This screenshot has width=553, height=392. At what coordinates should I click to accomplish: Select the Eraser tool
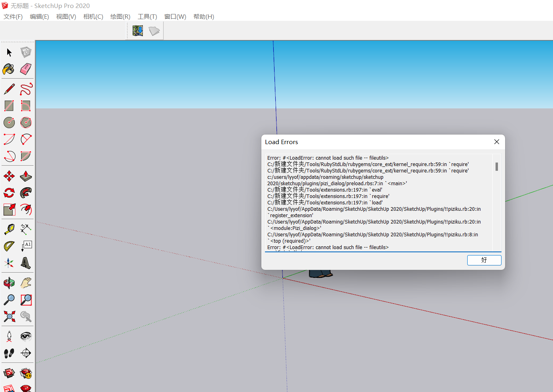click(26, 69)
